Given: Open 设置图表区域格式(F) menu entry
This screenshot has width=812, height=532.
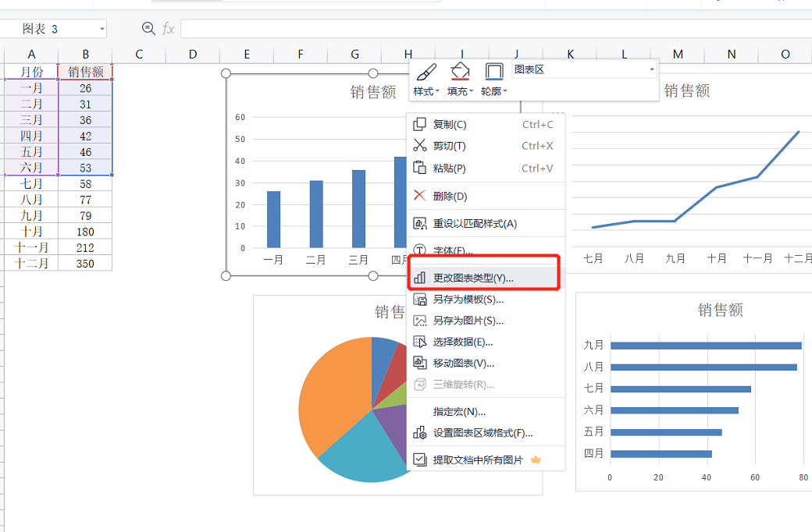Looking at the screenshot, I should (486, 433).
